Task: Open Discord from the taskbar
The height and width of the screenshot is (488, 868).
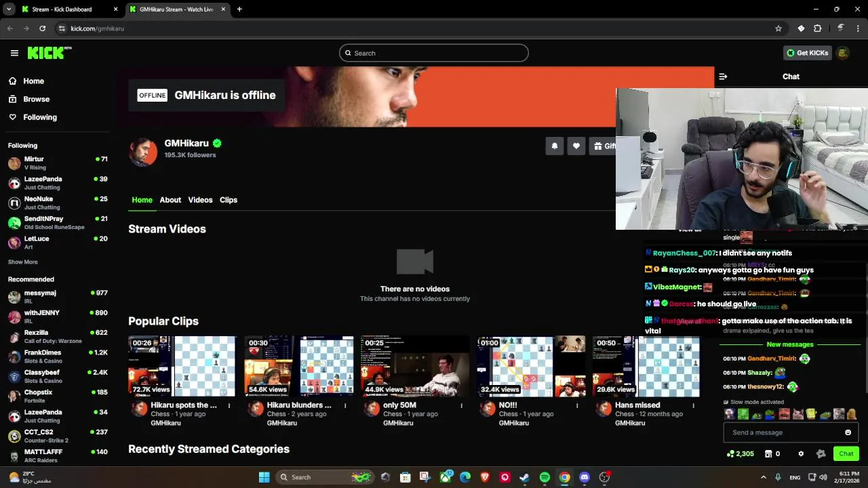Action: (585, 477)
